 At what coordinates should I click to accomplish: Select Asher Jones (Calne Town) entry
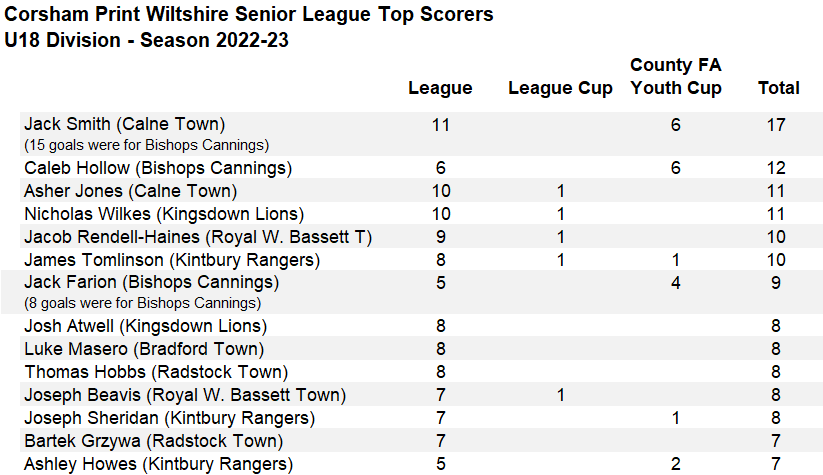[x=130, y=191]
